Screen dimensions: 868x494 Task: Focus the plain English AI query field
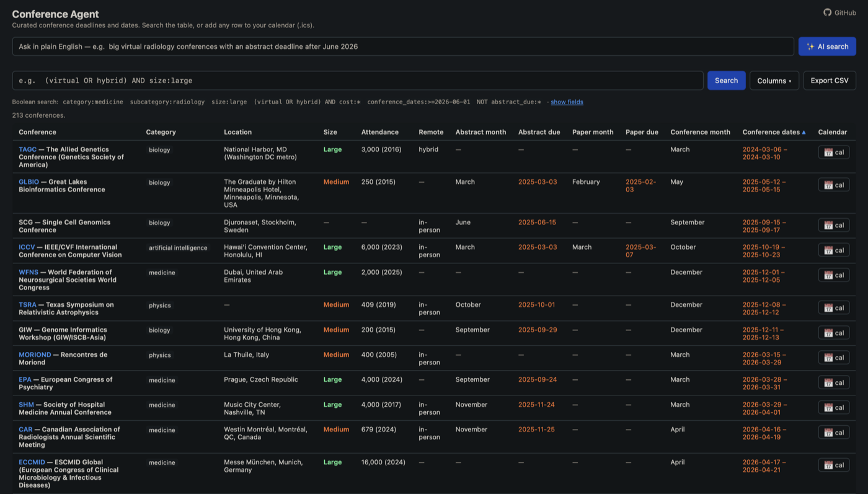click(x=403, y=46)
